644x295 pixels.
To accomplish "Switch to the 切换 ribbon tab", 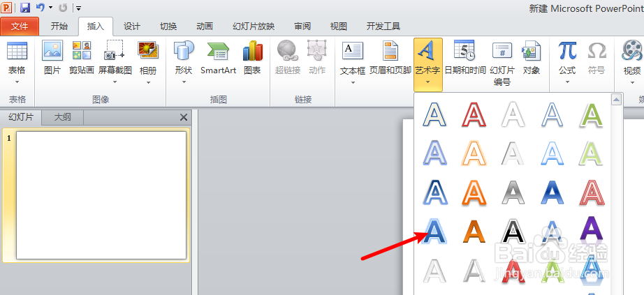I will click(x=168, y=27).
